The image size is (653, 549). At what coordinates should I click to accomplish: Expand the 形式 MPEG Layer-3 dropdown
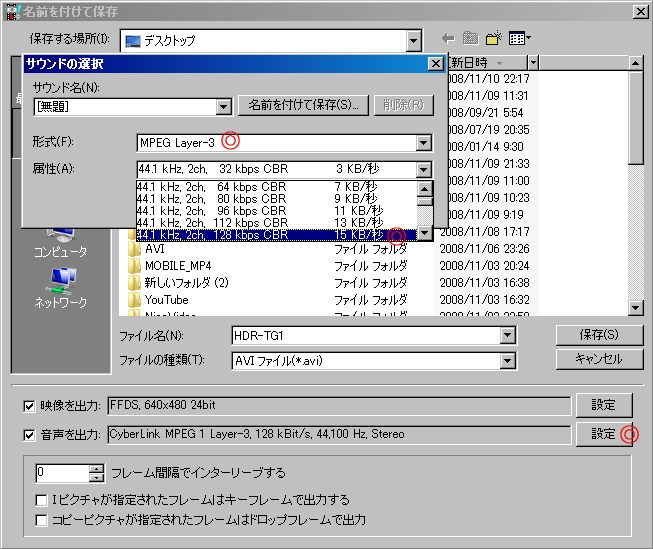(424, 143)
